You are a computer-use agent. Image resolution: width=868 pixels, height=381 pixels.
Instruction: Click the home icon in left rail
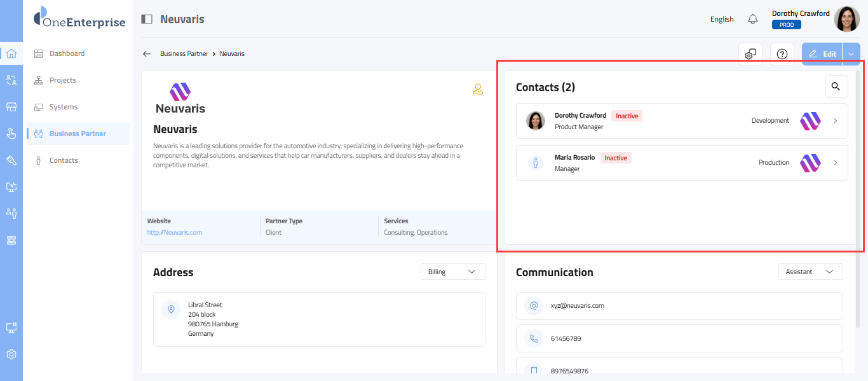coord(11,53)
